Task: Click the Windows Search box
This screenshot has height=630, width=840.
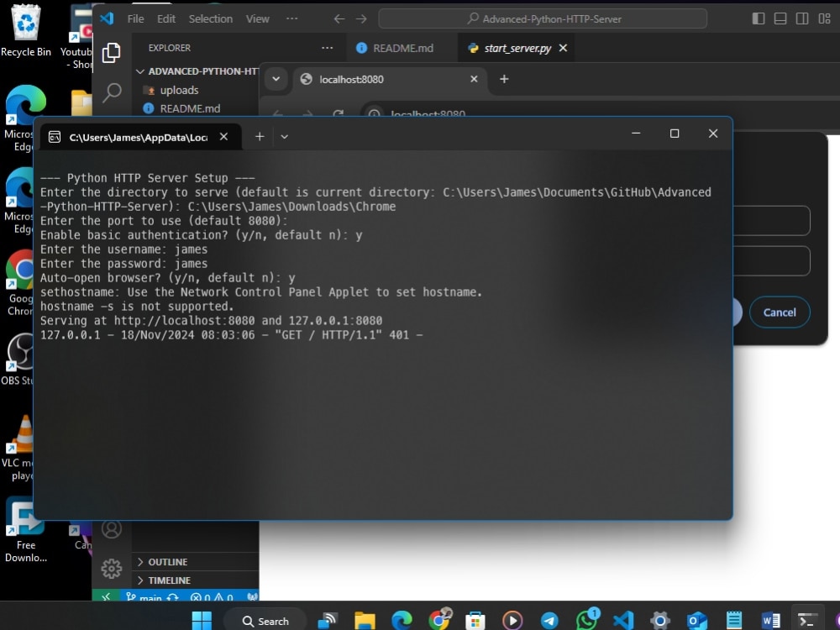Action: coord(265,620)
